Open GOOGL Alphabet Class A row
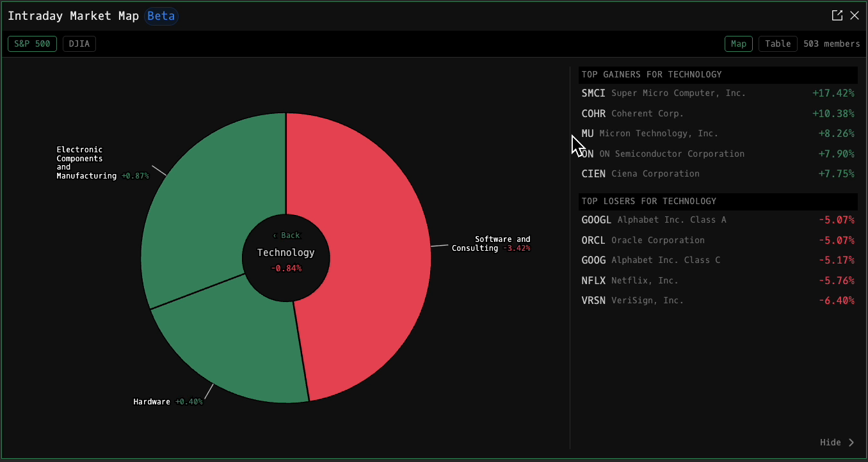The height and width of the screenshot is (462, 868). tap(718, 220)
